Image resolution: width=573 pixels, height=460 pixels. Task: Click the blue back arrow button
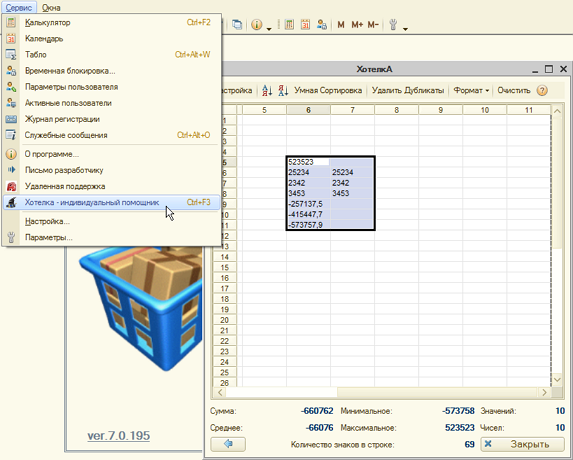pos(228,444)
